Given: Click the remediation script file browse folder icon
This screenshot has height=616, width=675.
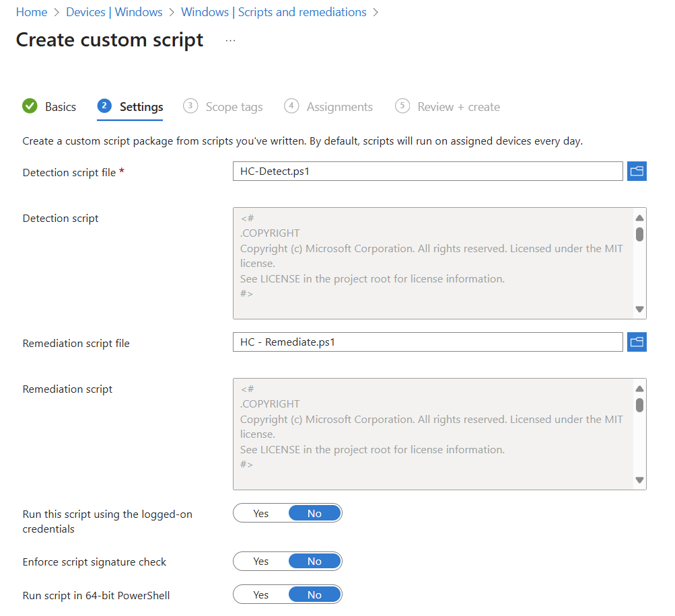Looking at the screenshot, I should point(637,342).
